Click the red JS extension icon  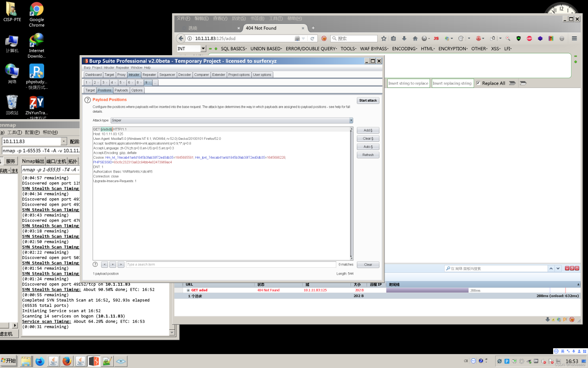[436, 39]
